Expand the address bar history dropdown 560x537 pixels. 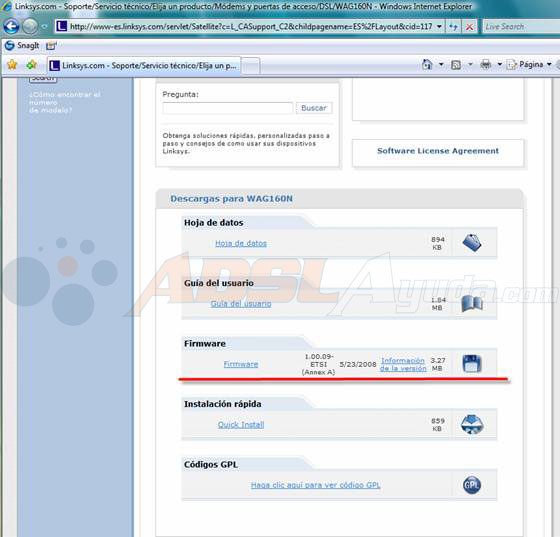click(x=439, y=26)
